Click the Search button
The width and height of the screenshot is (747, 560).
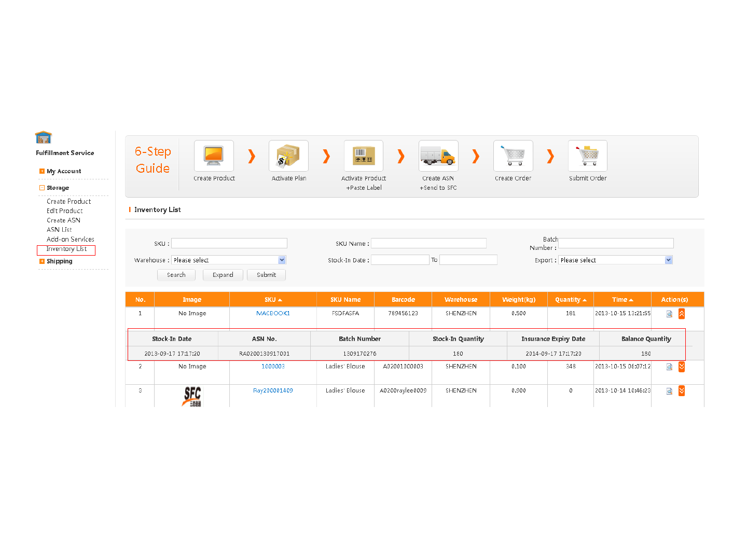click(x=176, y=275)
